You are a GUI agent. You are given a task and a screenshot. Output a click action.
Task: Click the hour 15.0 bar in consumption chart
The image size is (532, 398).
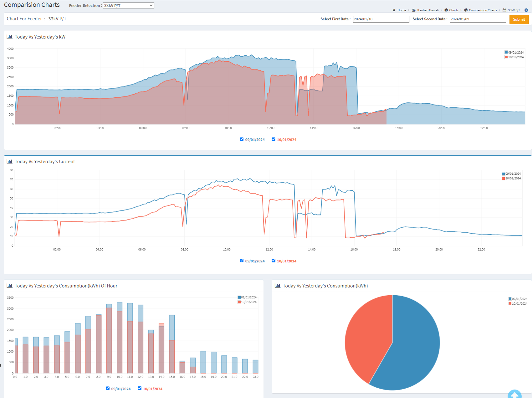click(x=172, y=344)
